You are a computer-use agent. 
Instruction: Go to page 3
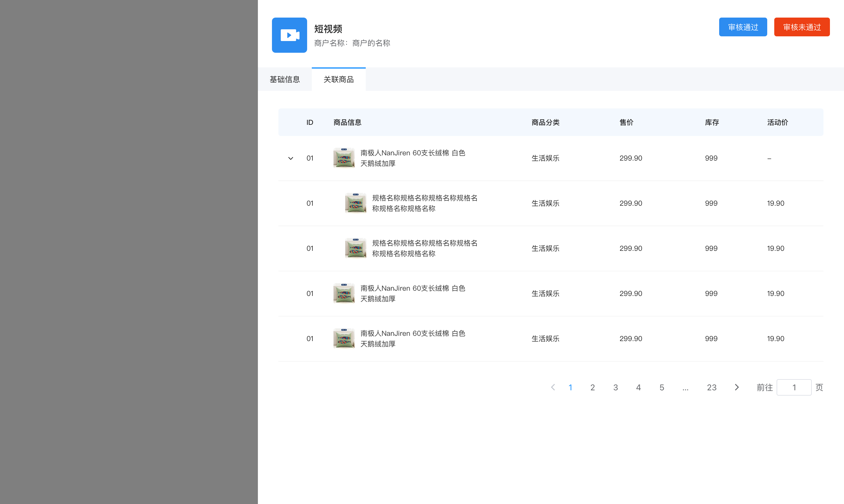coord(615,387)
